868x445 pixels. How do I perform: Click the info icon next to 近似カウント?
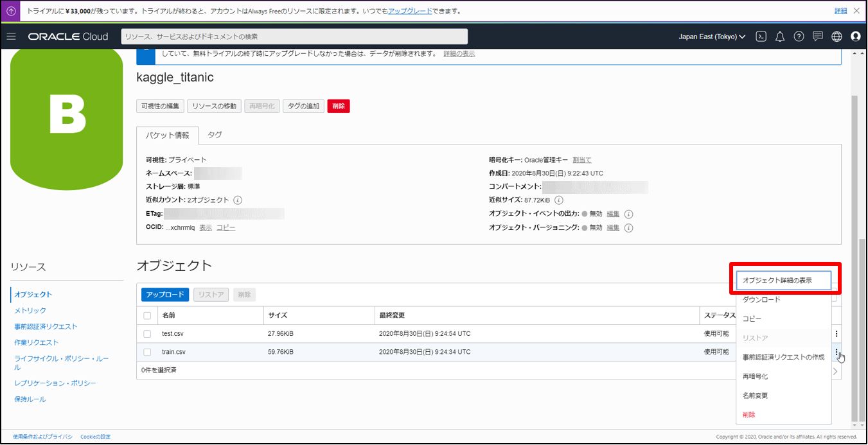[x=238, y=200]
